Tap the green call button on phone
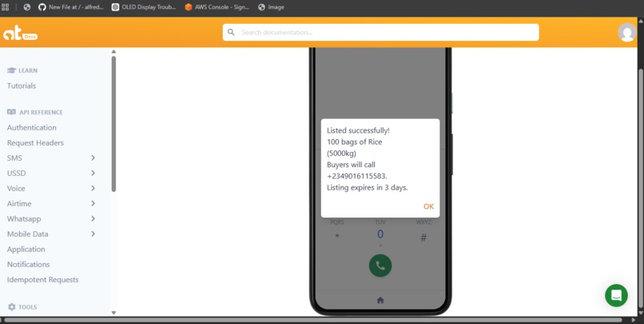Screen dimensions: 644x324 pyautogui.click(x=380, y=266)
